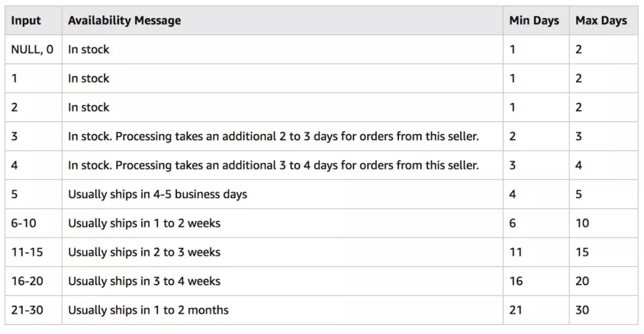Select the NULL, 0 input cell

point(32,50)
